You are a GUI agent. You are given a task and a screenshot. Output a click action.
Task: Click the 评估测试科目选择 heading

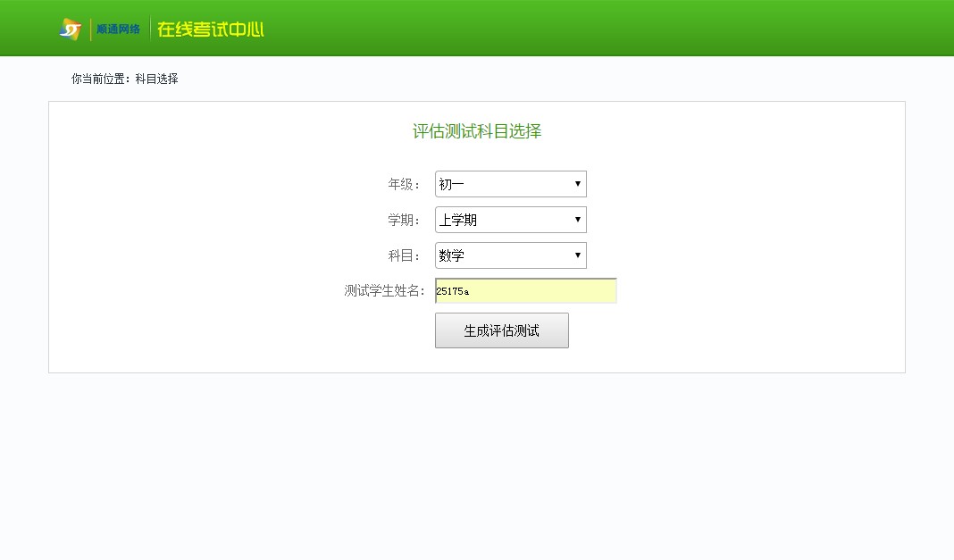(x=476, y=131)
